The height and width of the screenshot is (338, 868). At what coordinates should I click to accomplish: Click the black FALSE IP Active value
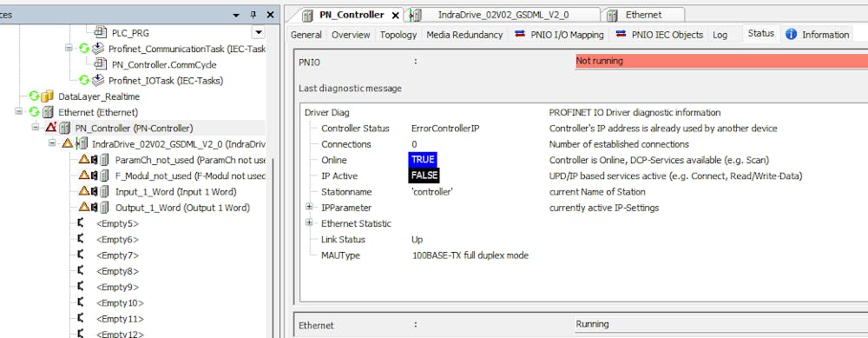coord(424,176)
